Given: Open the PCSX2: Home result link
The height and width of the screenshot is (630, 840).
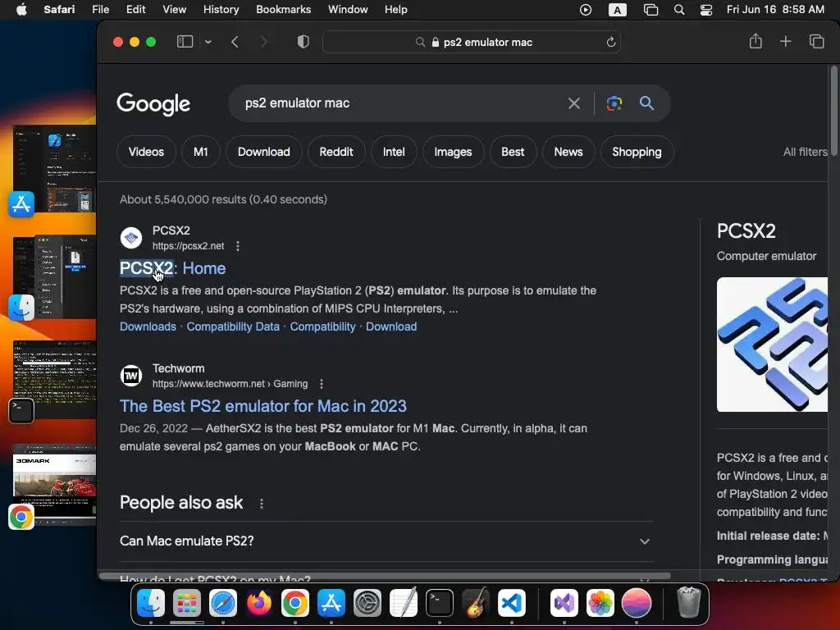Looking at the screenshot, I should [172, 268].
